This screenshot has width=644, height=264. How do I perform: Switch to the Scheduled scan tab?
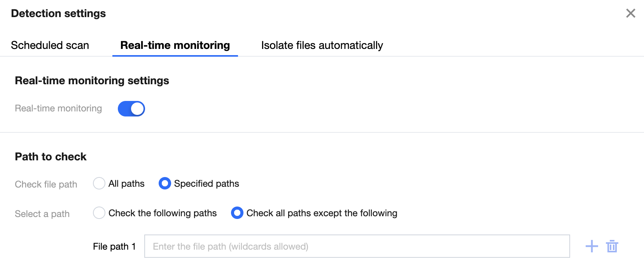click(50, 45)
